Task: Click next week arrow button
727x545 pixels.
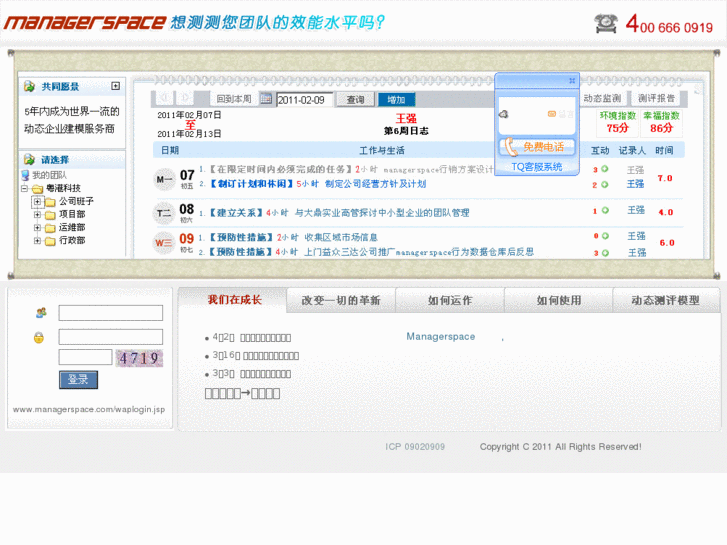Action: [185, 98]
